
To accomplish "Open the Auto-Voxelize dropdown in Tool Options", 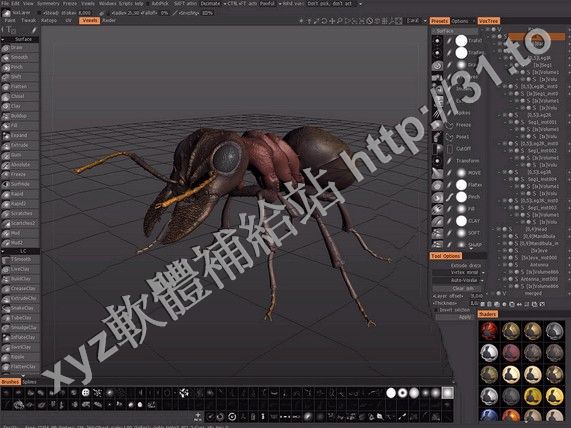I will coord(458,280).
